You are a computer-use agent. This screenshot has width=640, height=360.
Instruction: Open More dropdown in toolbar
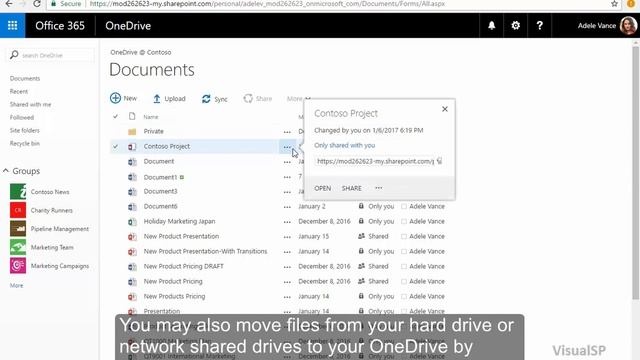pyautogui.click(x=298, y=98)
